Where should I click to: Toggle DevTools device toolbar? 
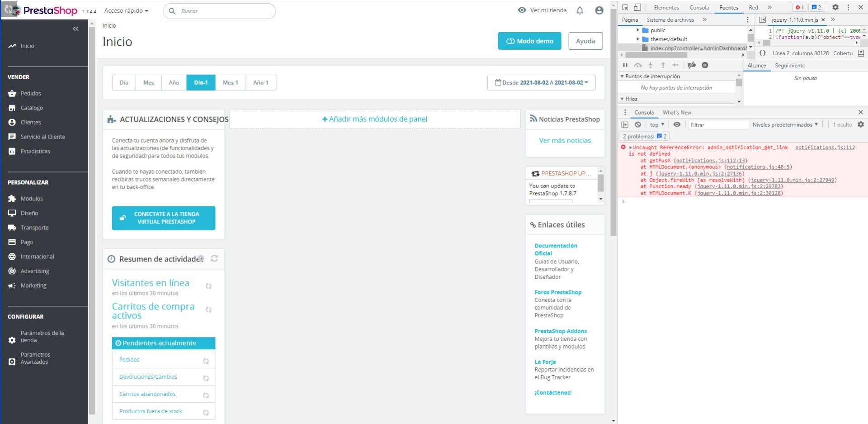pyautogui.click(x=637, y=7)
